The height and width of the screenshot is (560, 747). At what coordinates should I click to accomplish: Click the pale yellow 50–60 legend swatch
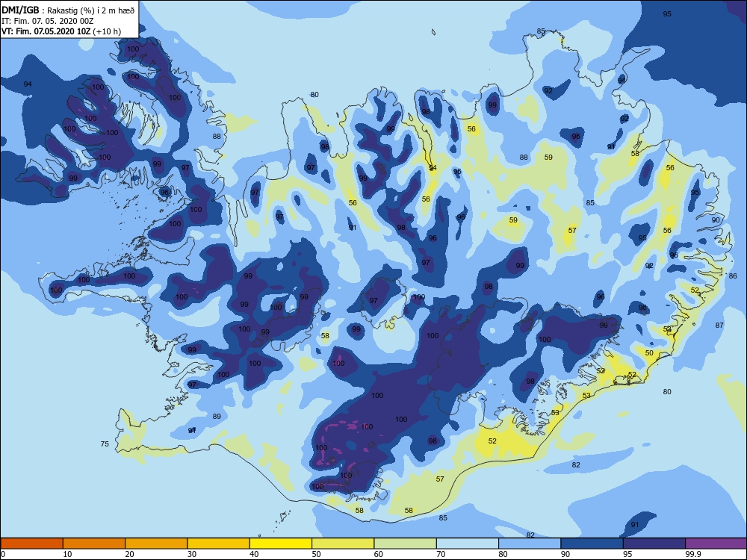[343, 544]
